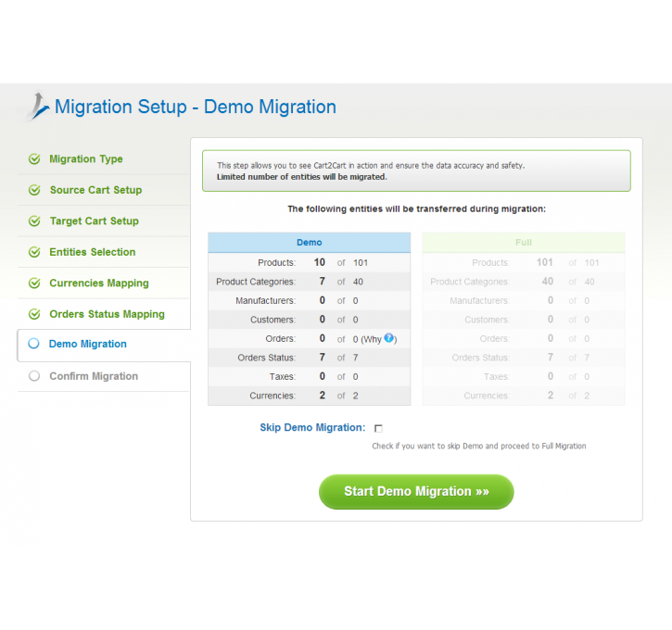Click the Check if you want to skip hint
The width and height of the screenshot is (672, 630).
478,446
